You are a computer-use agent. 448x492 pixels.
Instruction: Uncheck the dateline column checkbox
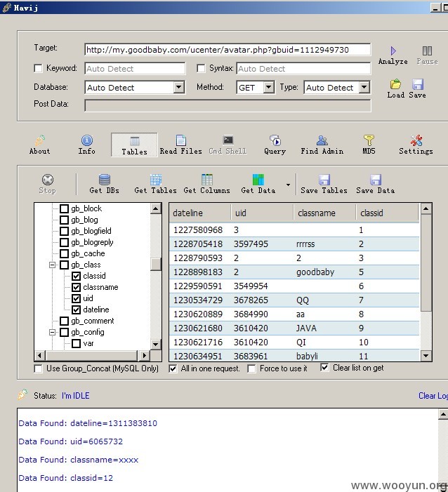76,310
